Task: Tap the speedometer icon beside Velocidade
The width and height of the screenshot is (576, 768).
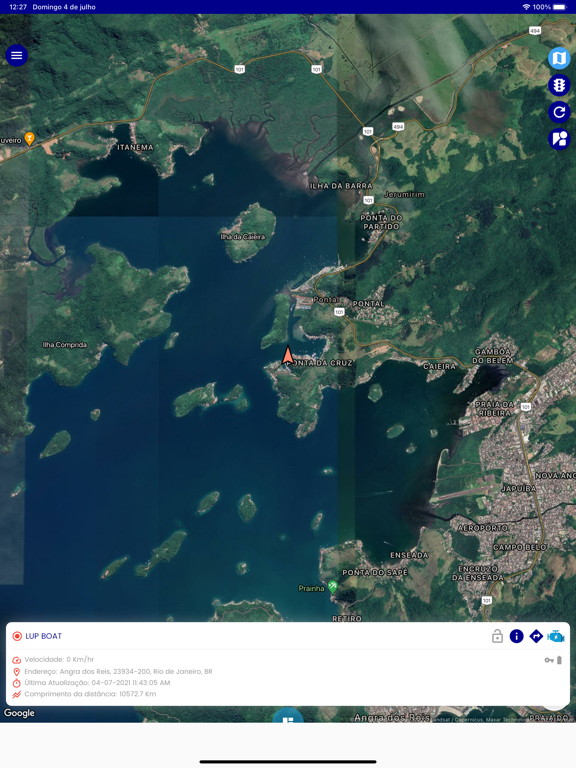Action: (x=17, y=660)
